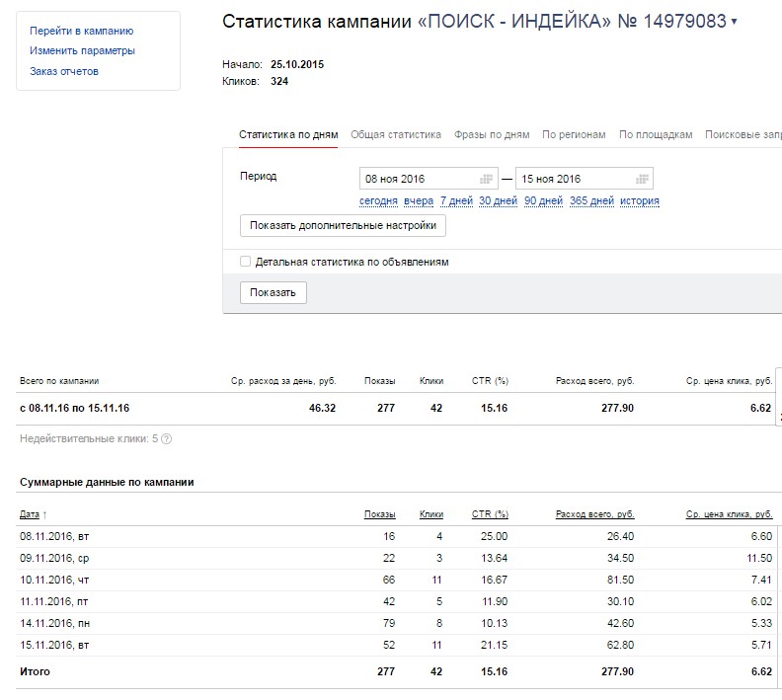Open Фразы по дням tab
782x700 pixels.
pos(492,135)
